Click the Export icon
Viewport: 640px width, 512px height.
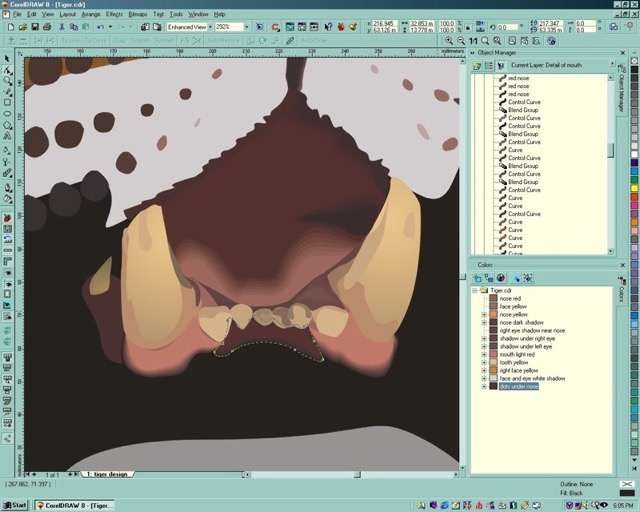(157, 27)
